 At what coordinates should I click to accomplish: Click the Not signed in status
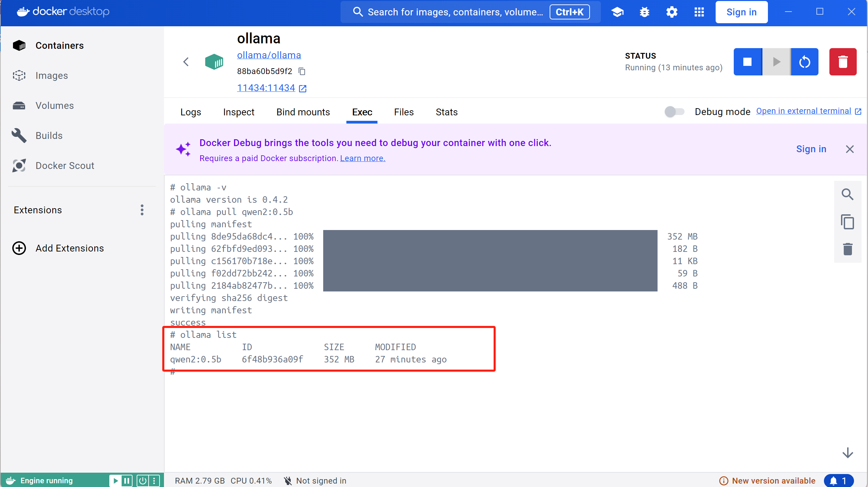pyautogui.click(x=315, y=481)
